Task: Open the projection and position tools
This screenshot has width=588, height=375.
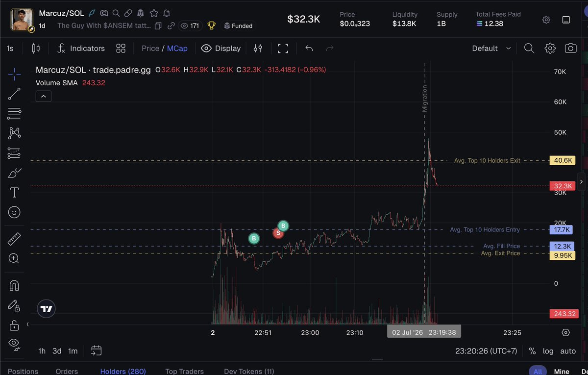Action: pyautogui.click(x=14, y=153)
